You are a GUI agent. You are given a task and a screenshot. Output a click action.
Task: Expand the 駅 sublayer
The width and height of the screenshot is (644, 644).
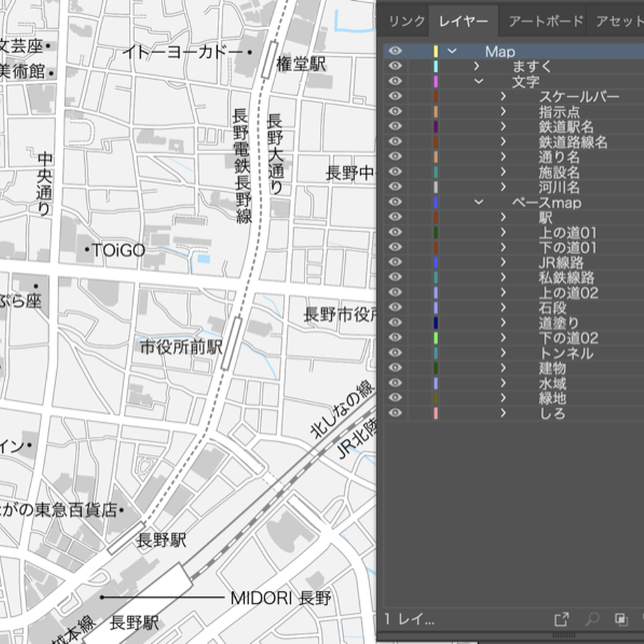pos(503,217)
